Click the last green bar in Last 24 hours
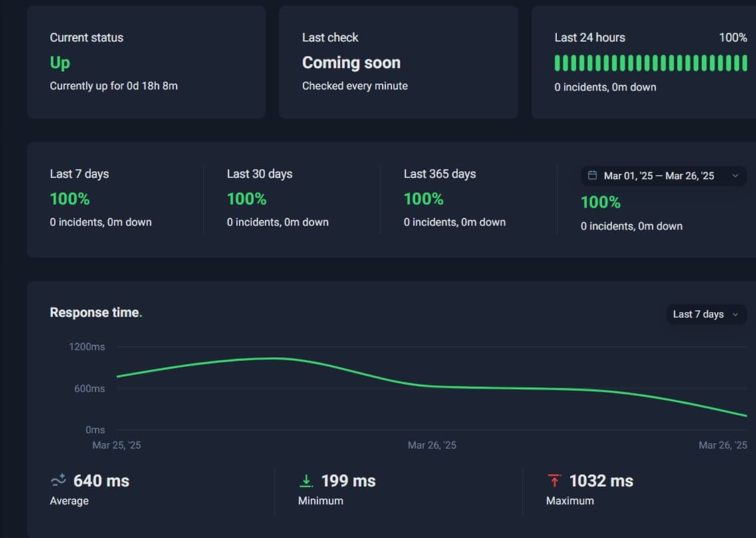This screenshot has width=756, height=538. 745,63
